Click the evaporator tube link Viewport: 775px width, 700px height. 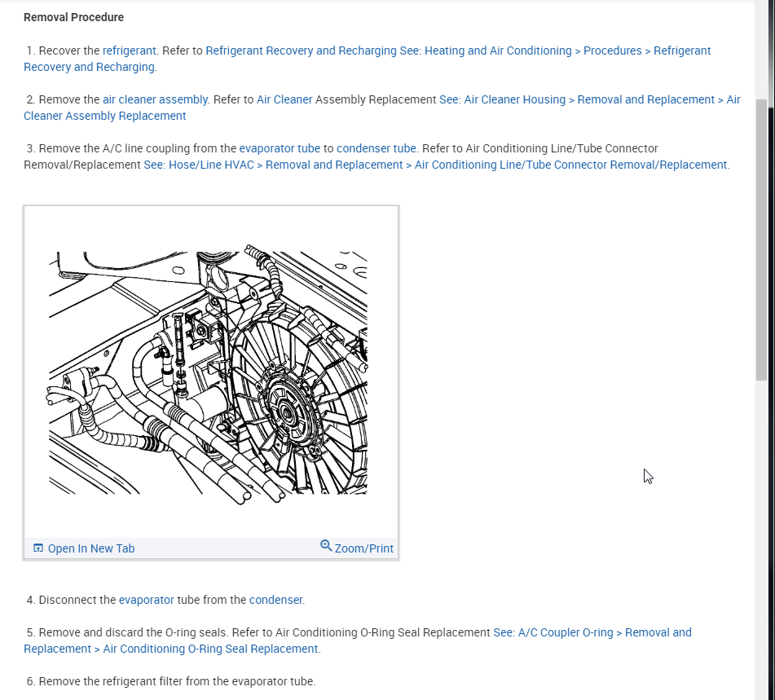pos(280,149)
